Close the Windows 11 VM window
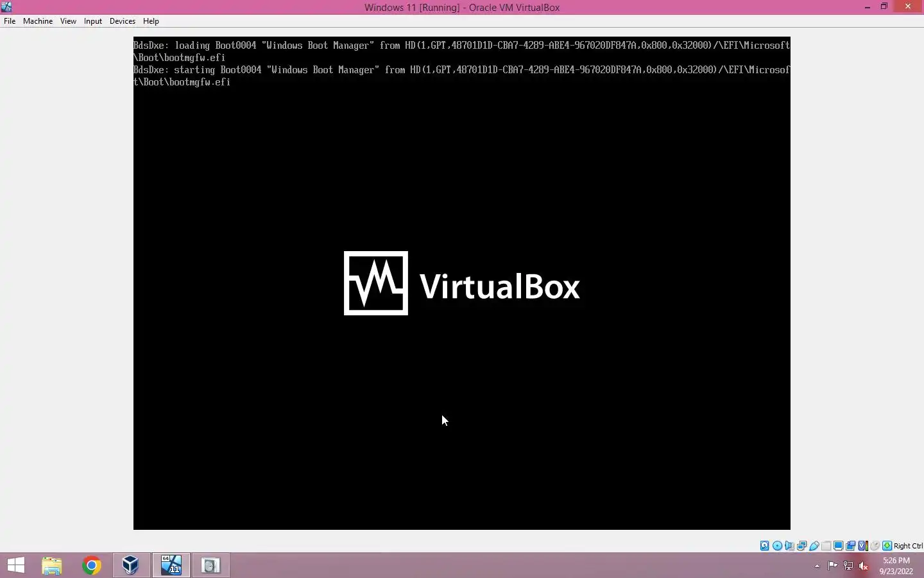Viewport: 924px width, 578px height. tap(908, 7)
